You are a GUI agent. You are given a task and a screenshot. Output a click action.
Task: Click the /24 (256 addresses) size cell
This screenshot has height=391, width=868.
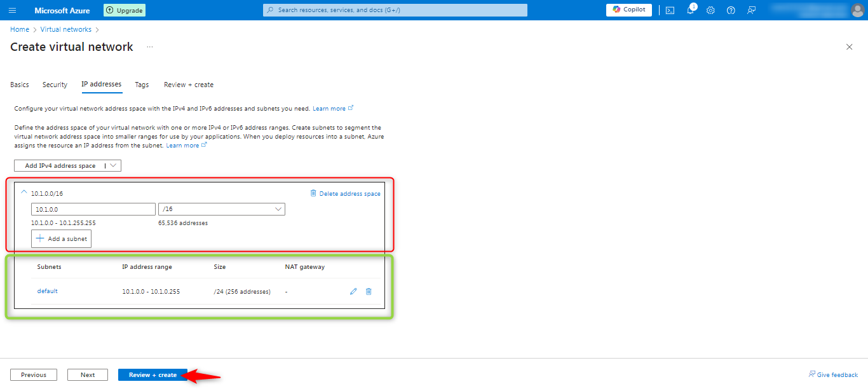coord(242,292)
